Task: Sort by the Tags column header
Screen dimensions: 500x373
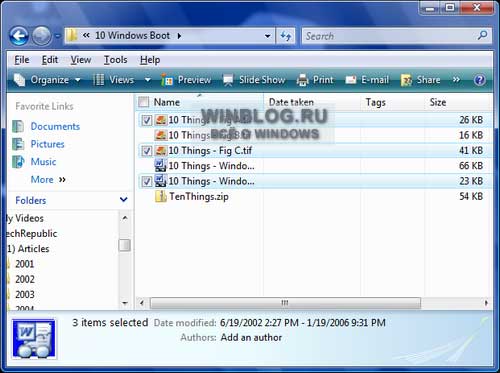Action: 376,102
